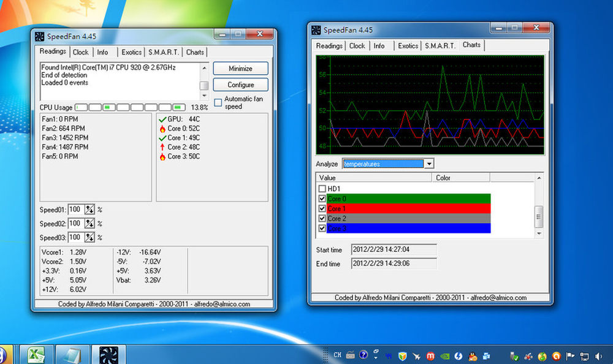The height and width of the screenshot is (364, 613).
Task: Switch to Clock tab in Readings window
Action: [x=80, y=52]
